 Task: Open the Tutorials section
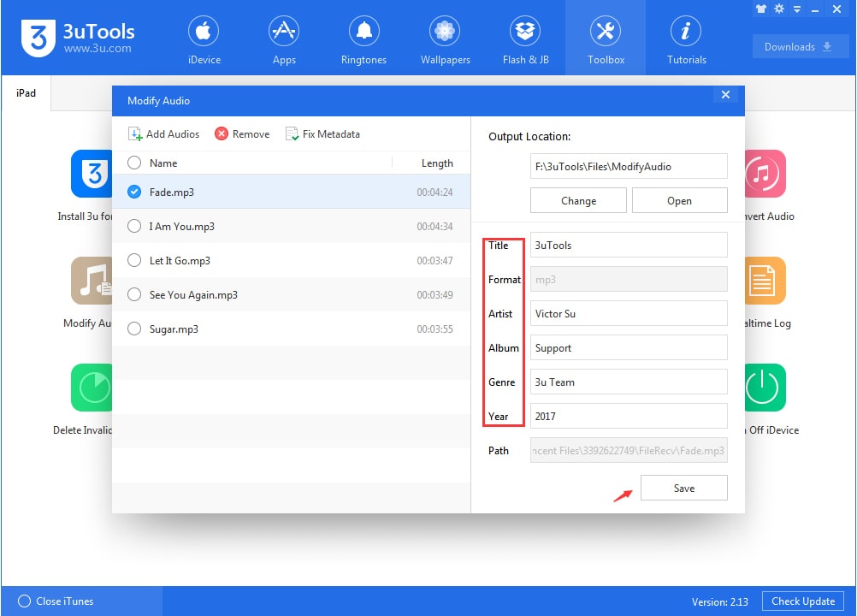coord(685,38)
